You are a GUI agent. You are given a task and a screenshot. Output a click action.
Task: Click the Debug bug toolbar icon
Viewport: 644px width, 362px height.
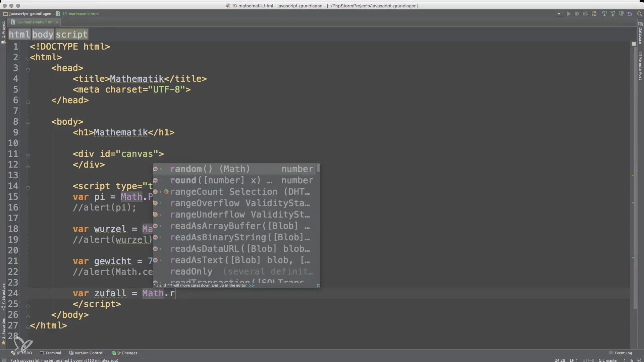(x=577, y=14)
